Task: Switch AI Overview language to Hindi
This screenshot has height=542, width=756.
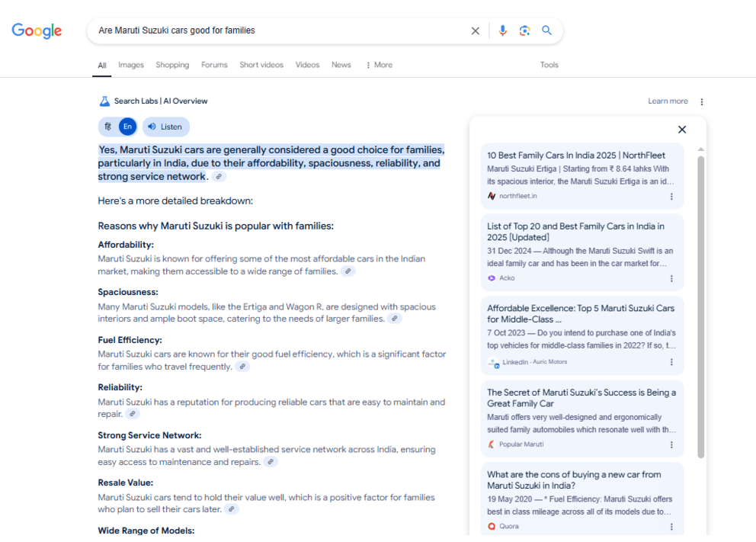Action: (x=108, y=127)
